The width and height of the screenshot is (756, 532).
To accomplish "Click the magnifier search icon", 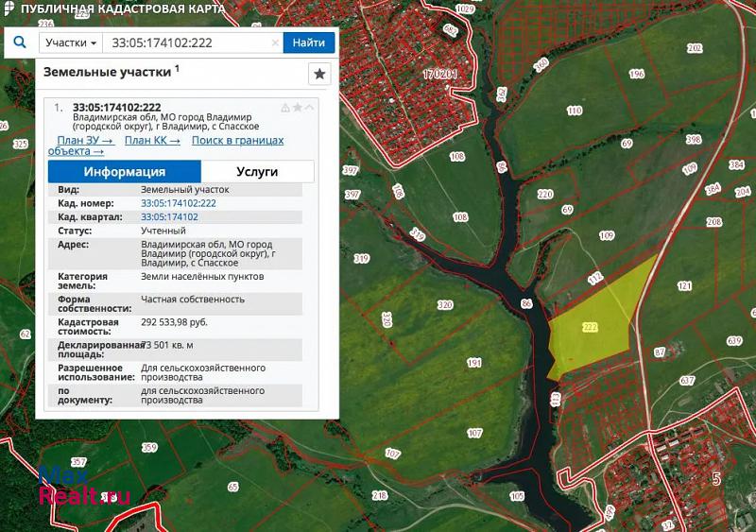I will click(20, 43).
